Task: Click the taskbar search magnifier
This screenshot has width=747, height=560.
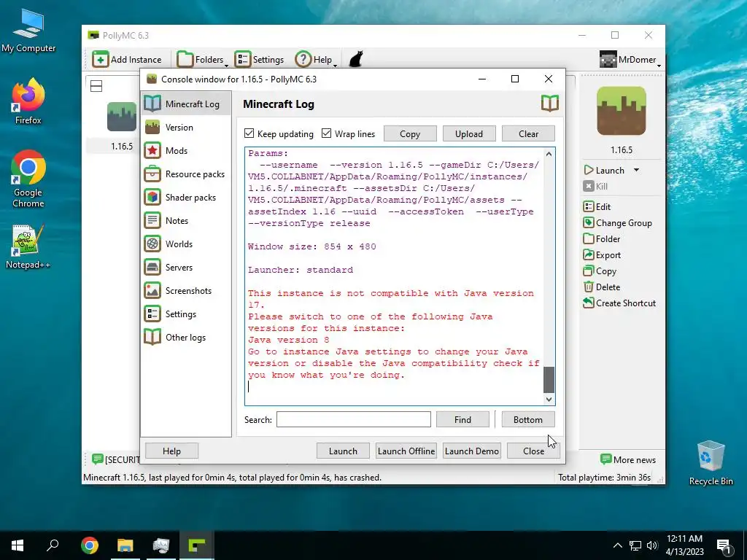Action: (x=53, y=545)
